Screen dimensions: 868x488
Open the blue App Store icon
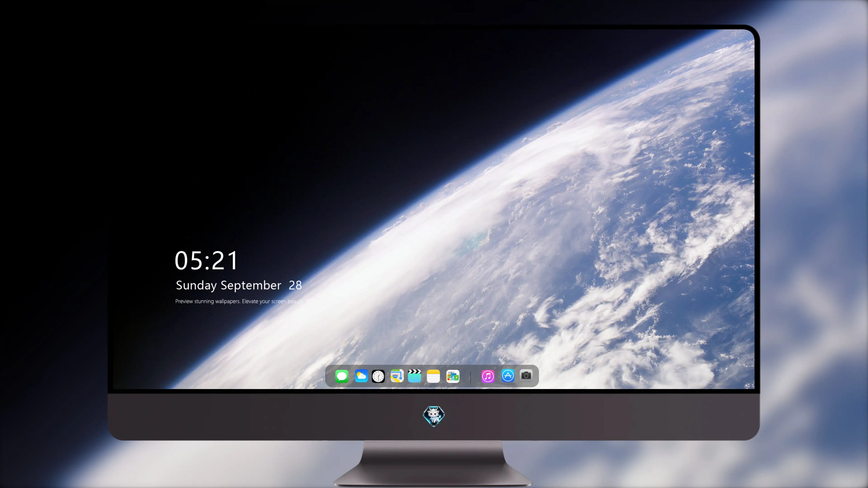click(x=508, y=375)
